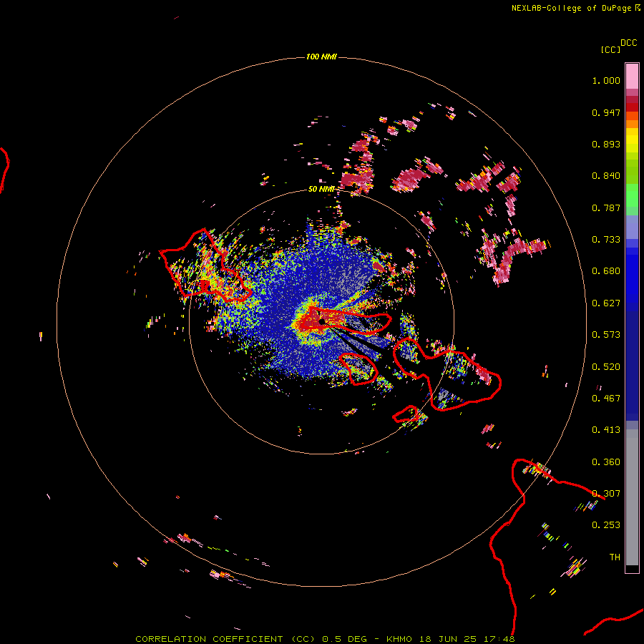Click the CORRELATION COEFFICIENT caption at bottom
644x644 pixels.
(x=325, y=639)
